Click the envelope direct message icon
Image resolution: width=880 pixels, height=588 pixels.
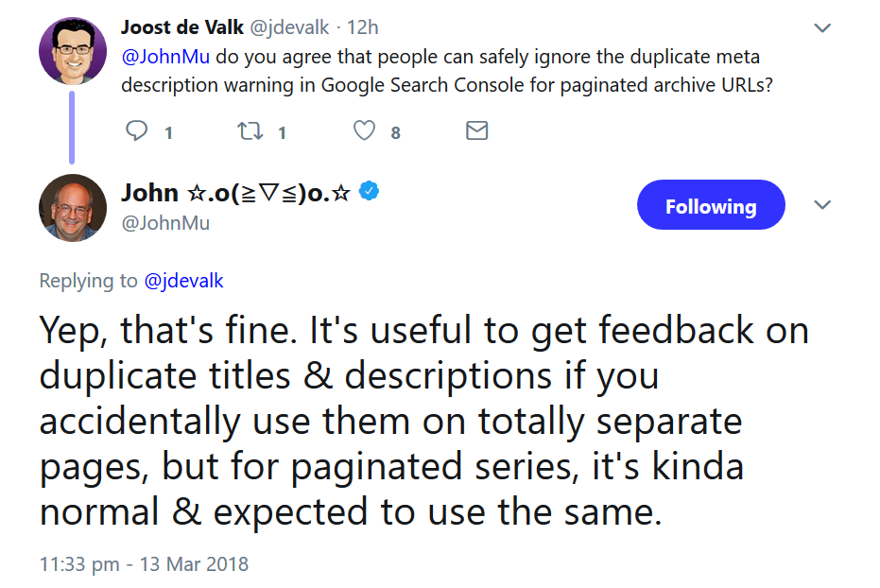[x=477, y=130]
